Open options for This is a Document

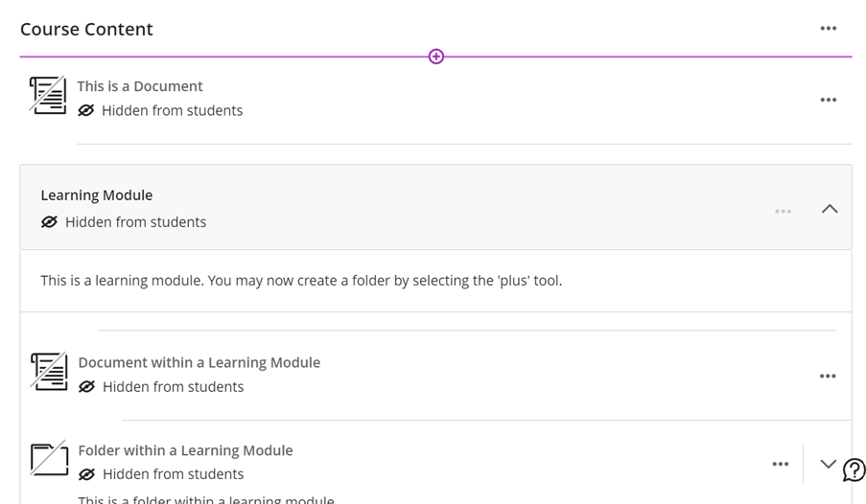[828, 100]
